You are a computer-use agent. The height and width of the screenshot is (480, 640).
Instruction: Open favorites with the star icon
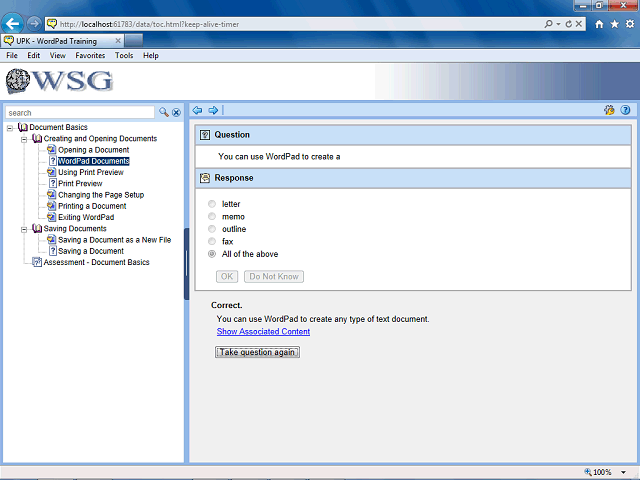click(615, 24)
